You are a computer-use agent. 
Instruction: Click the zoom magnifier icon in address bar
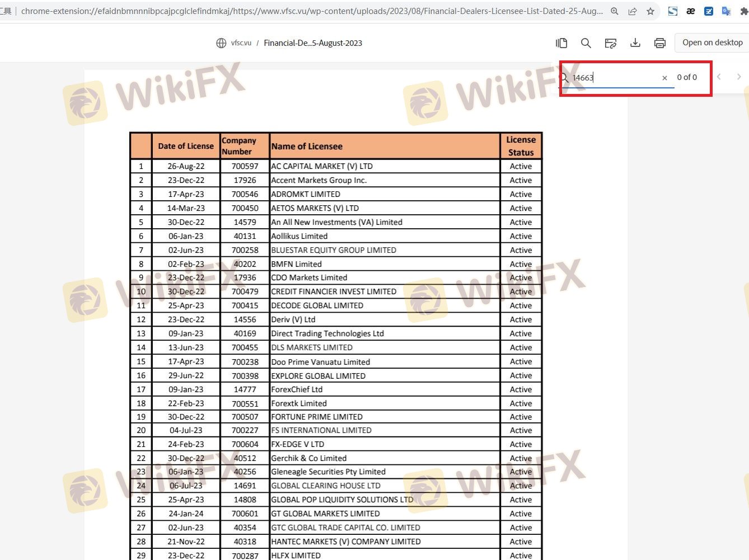(615, 11)
